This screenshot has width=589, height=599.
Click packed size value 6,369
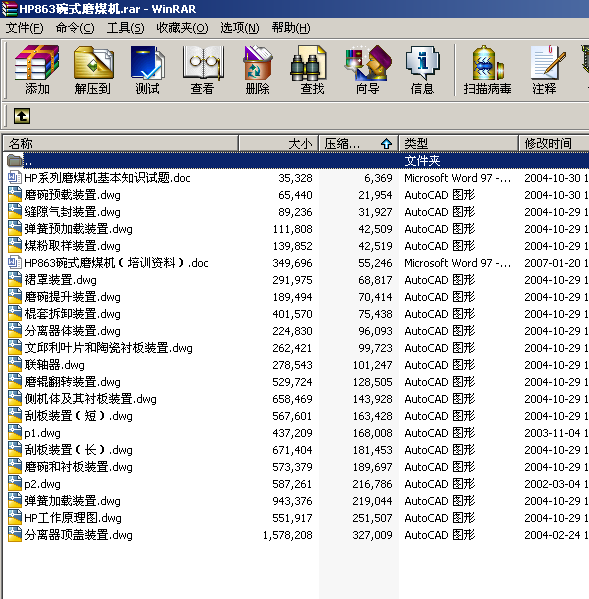(x=378, y=178)
